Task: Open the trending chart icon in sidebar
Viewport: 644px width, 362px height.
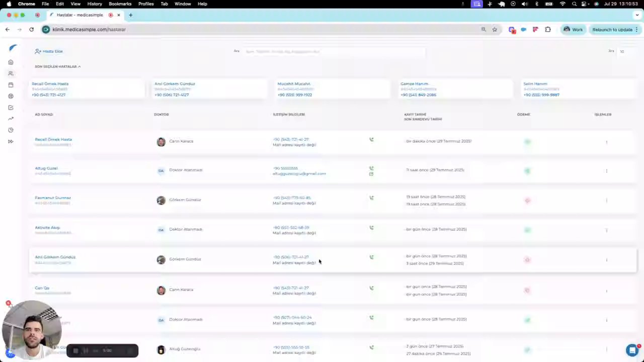Action: 11,119
